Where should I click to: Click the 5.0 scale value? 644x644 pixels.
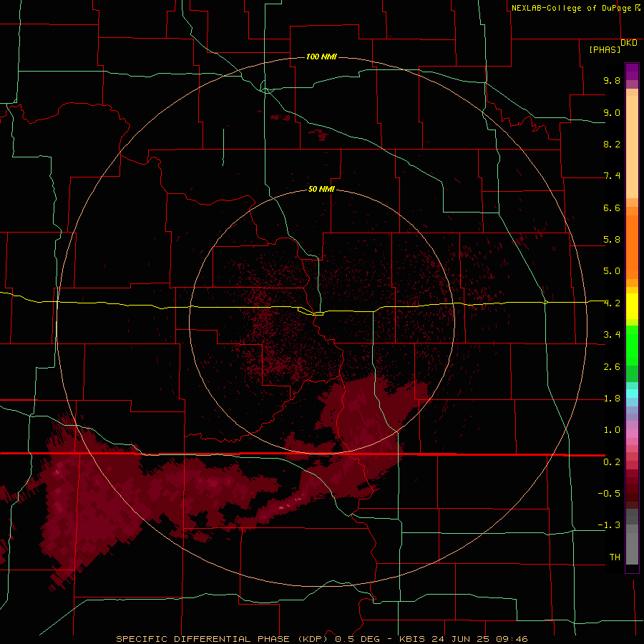coord(612,271)
